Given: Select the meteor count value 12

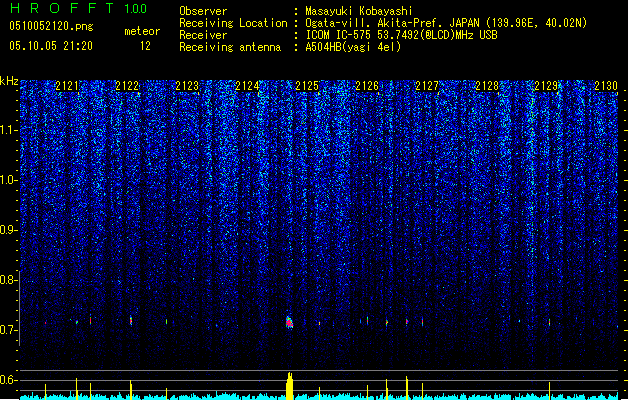Looking at the screenshot, I should (145, 46).
